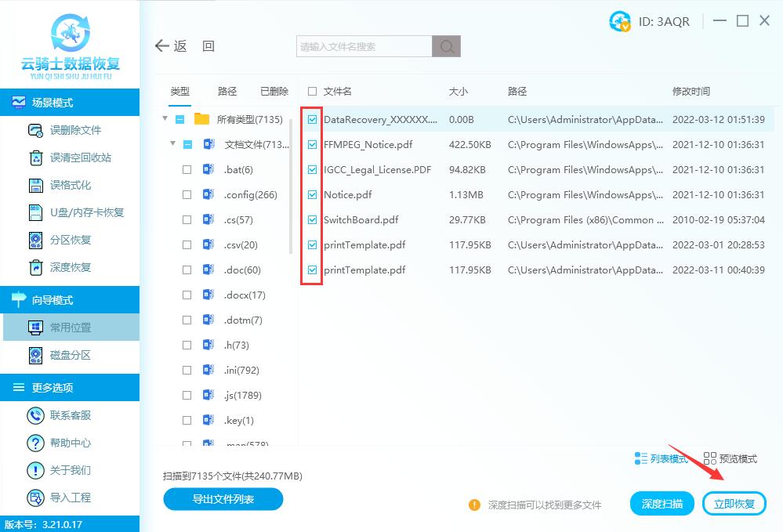Check the .config(266) type checkbox

(187, 194)
